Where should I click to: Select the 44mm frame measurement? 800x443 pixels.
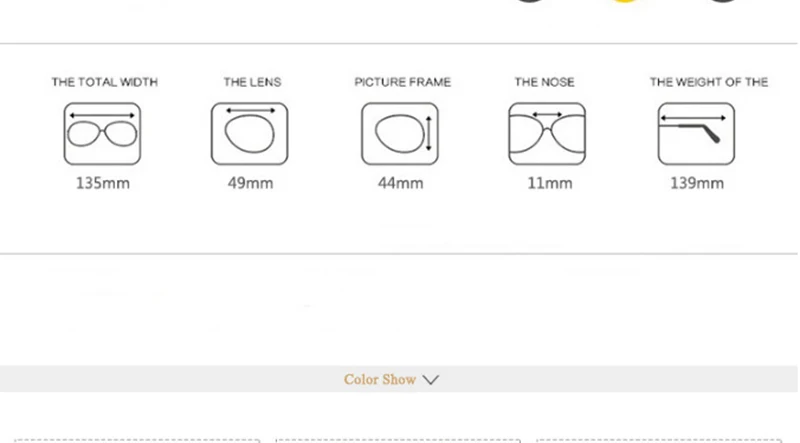pos(401,183)
